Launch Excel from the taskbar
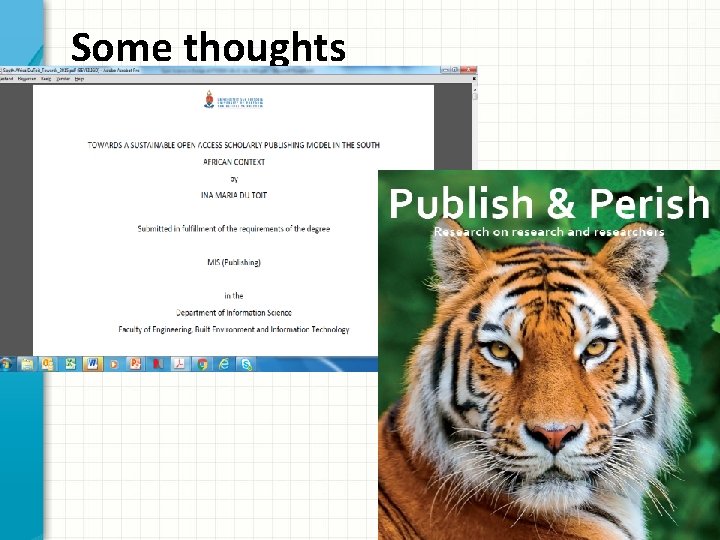This screenshot has height=540, width=720. (x=70, y=364)
